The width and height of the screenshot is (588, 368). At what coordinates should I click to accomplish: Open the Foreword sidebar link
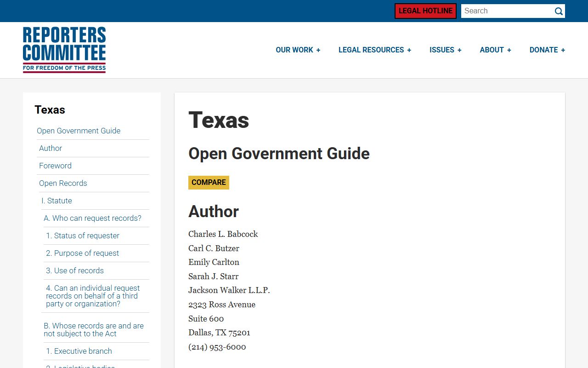coord(55,166)
